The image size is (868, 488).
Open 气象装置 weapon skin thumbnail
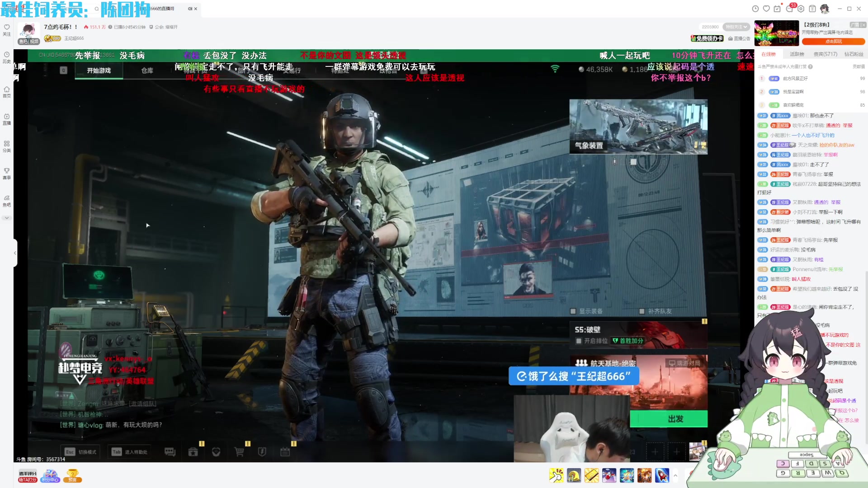tap(638, 127)
